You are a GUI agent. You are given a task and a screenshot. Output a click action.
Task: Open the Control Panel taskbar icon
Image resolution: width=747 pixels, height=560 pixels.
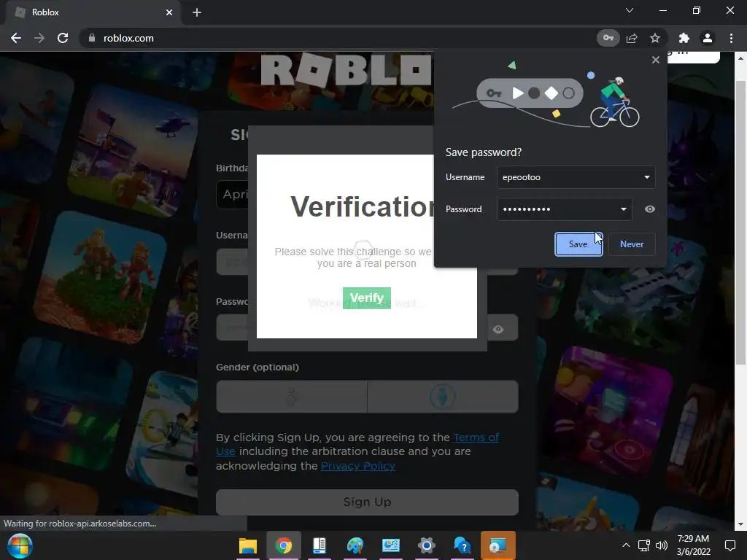click(x=391, y=545)
